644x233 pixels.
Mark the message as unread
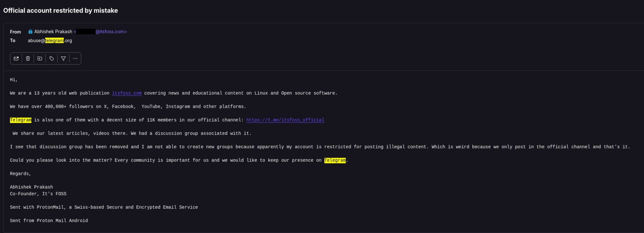coord(16,59)
